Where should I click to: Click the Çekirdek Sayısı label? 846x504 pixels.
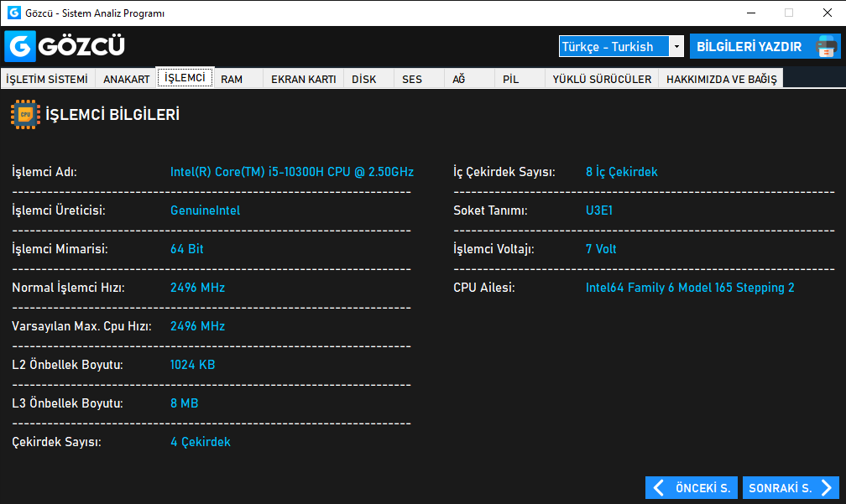pyautogui.click(x=56, y=442)
